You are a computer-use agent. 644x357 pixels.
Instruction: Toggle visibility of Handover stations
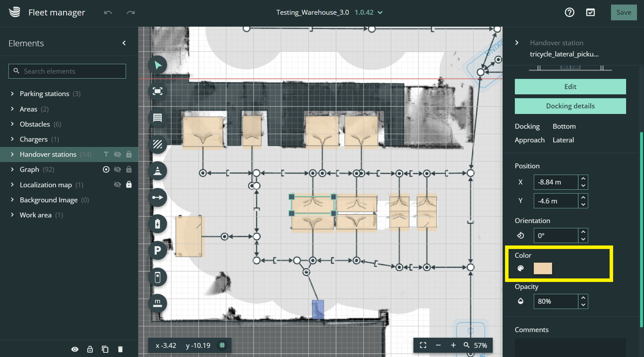coord(118,154)
